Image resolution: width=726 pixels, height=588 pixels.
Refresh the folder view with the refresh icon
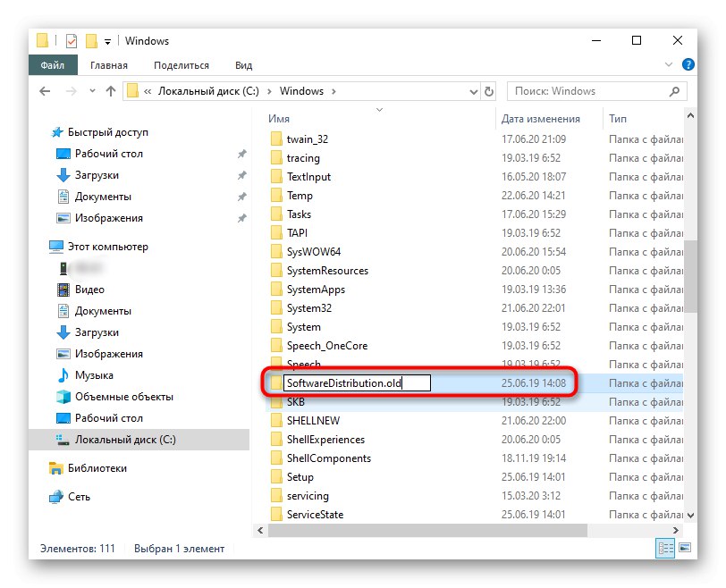pos(487,90)
